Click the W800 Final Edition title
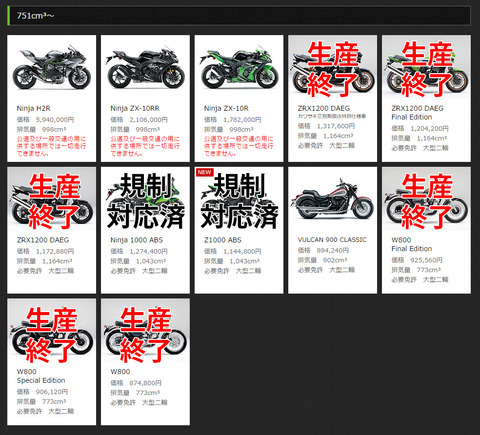480x435 pixels. (412, 244)
